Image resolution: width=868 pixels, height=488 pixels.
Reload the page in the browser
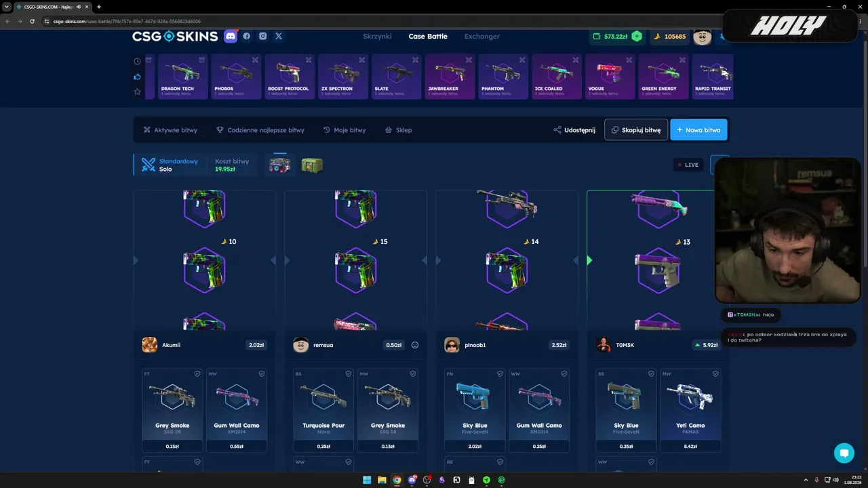coord(32,21)
